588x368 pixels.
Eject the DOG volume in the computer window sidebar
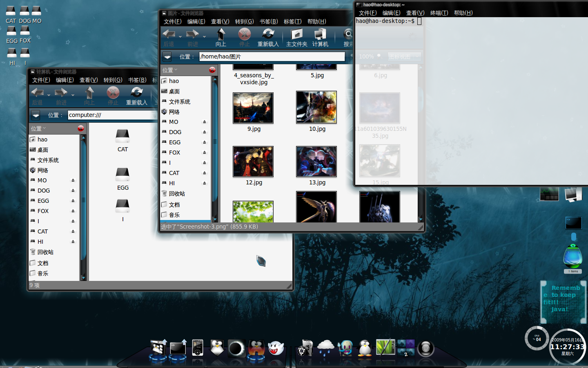tap(73, 191)
